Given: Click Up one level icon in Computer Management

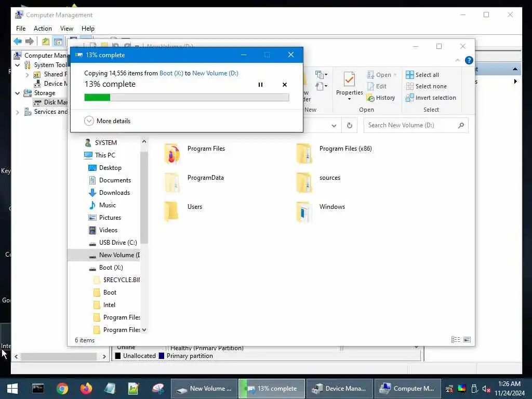Looking at the screenshot, I should tap(46, 42).
